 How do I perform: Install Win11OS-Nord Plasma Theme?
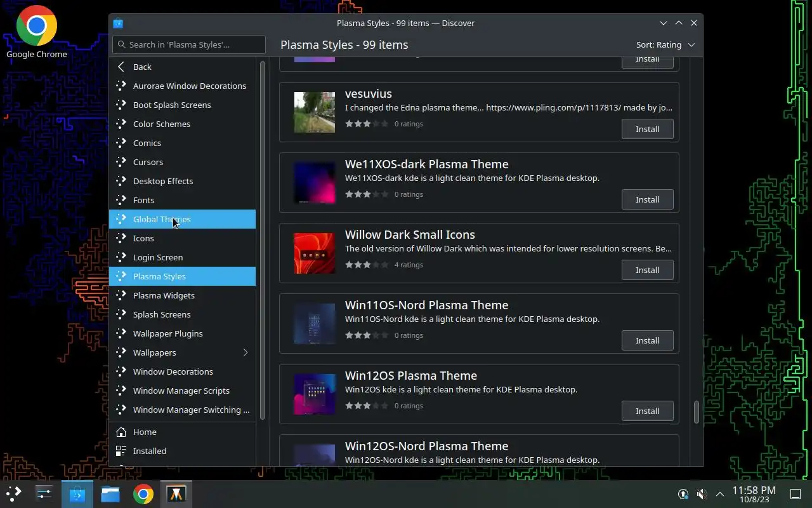coord(647,340)
